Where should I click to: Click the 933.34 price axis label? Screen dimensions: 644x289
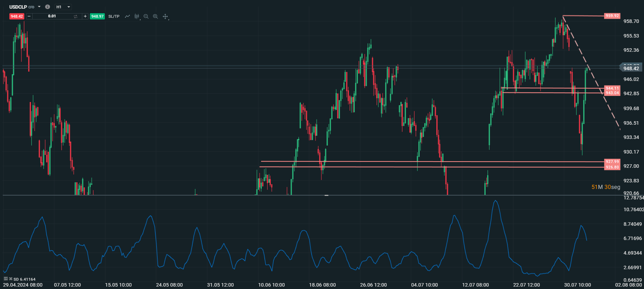631,137
